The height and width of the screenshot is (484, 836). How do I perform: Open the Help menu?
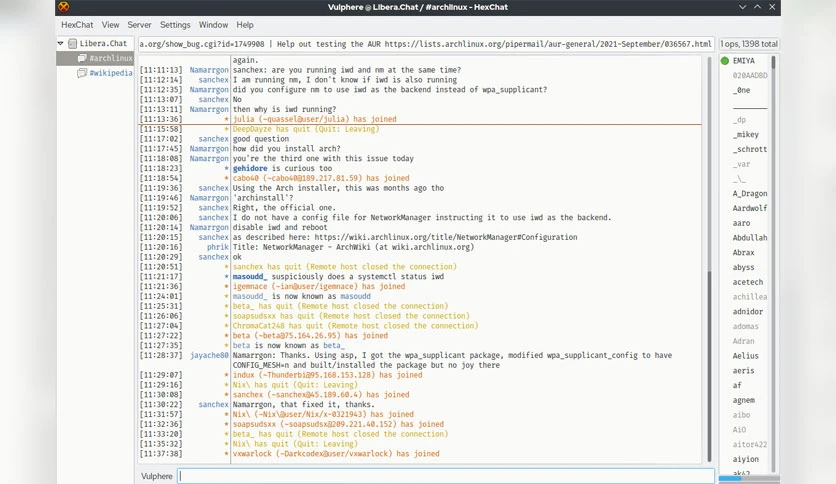click(245, 25)
